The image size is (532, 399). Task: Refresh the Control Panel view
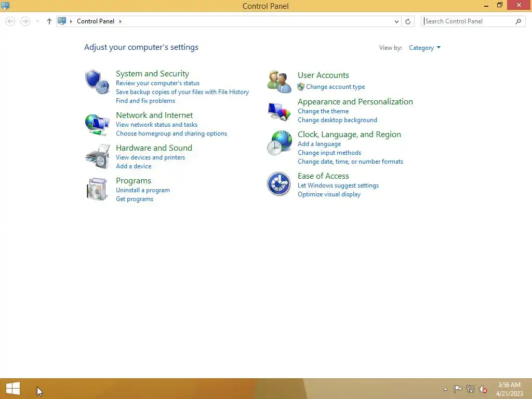408,21
